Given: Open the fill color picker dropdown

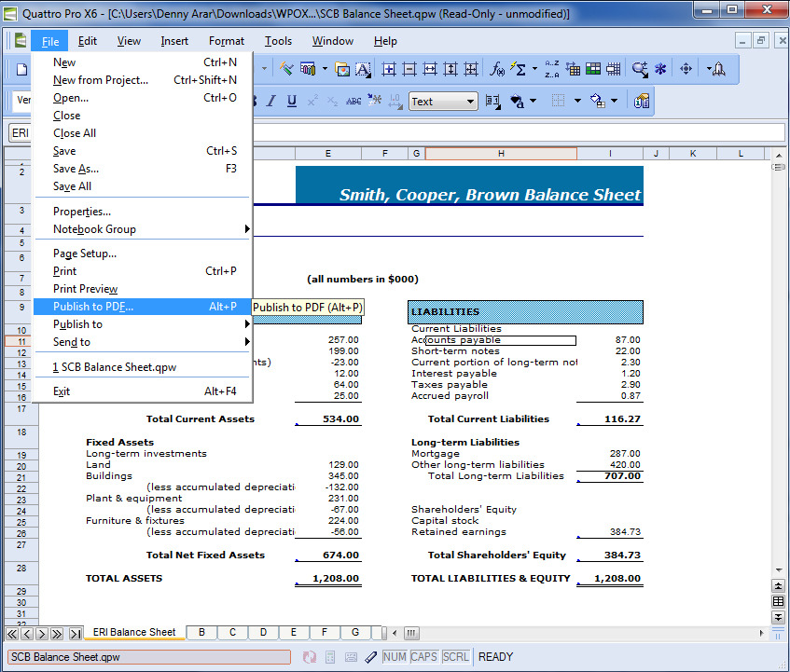Looking at the screenshot, I should pyautogui.click(x=614, y=101).
